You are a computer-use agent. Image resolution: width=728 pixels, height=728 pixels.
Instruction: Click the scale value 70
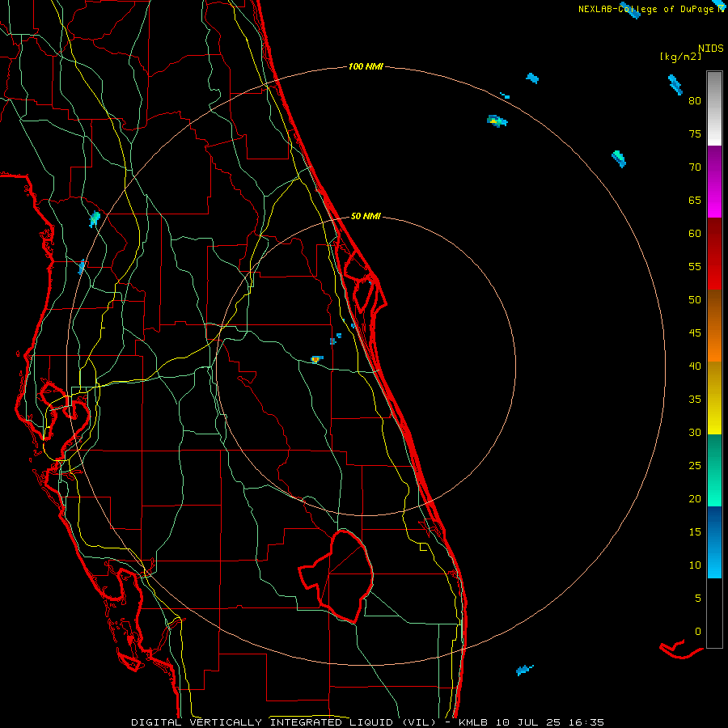pos(695,167)
